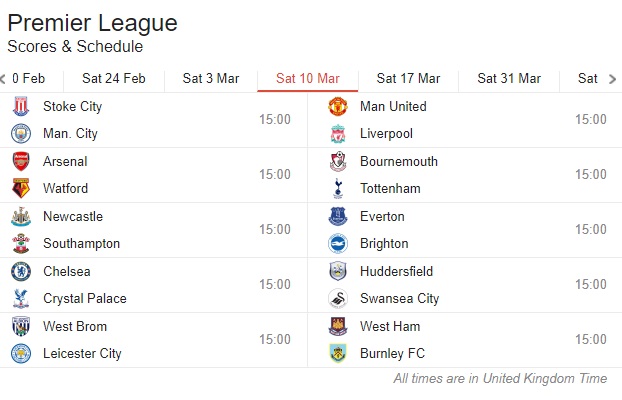
Task: Open the Newcastle team name link
Action: pos(73,217)
